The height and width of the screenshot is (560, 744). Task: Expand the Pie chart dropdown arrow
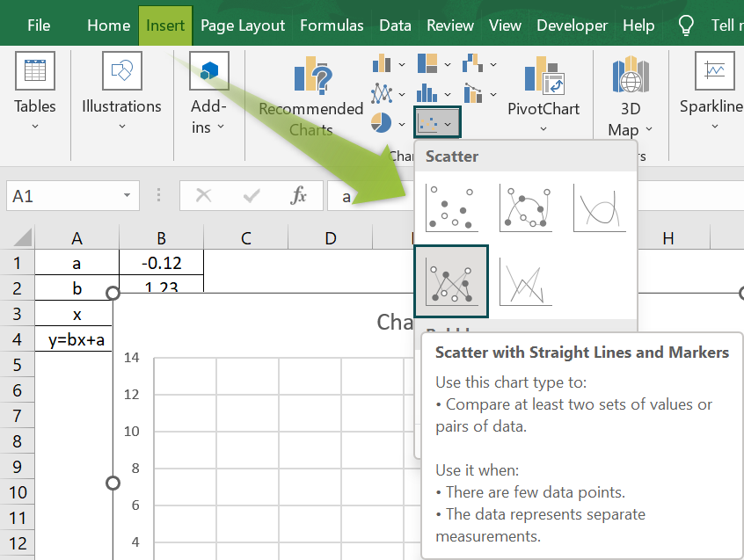pos(401,124)
